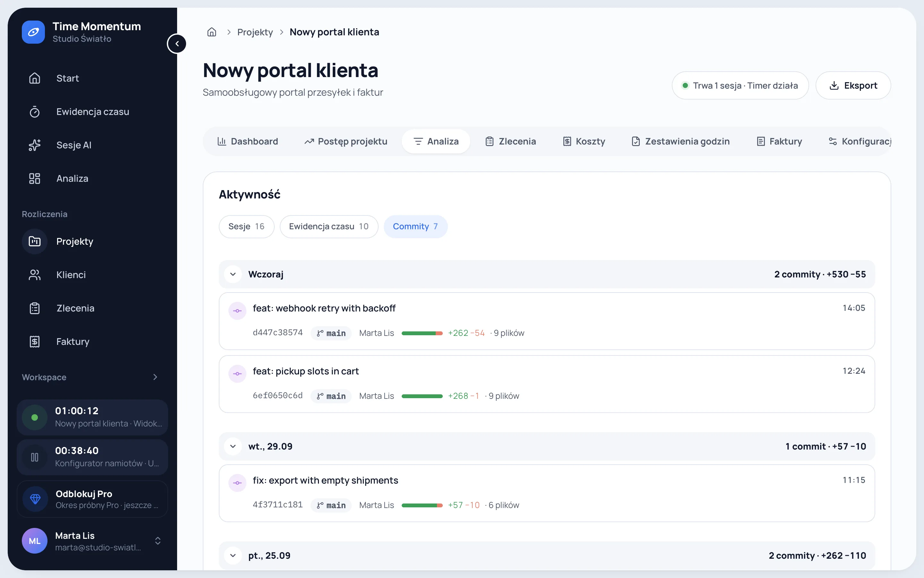Screen dimensions: 924x578
Task: Click the Klienci people icon
Action: (35, 275)
